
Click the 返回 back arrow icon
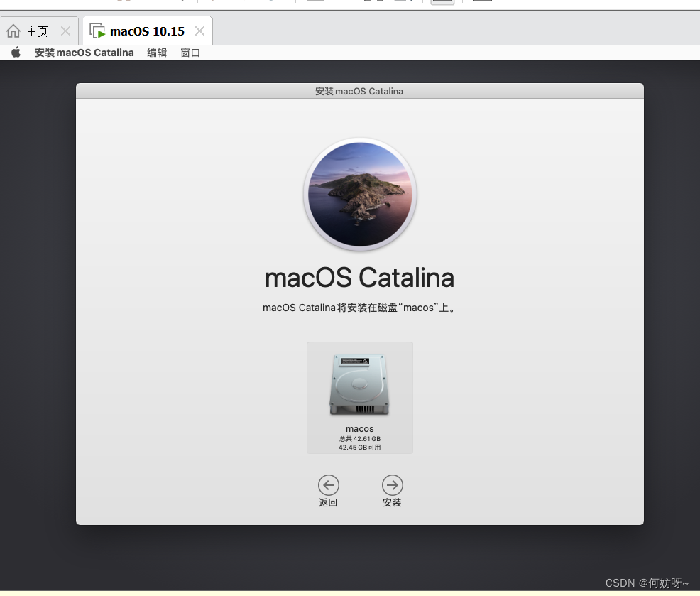pos(329,485)
